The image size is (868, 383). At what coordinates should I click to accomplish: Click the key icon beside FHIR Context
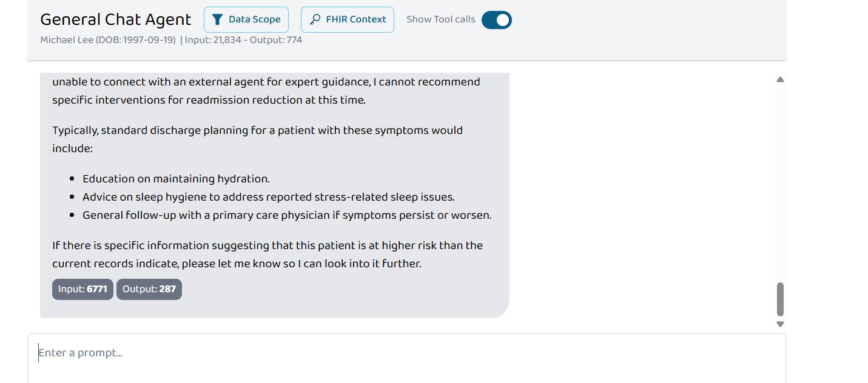(x=315, y=19)
